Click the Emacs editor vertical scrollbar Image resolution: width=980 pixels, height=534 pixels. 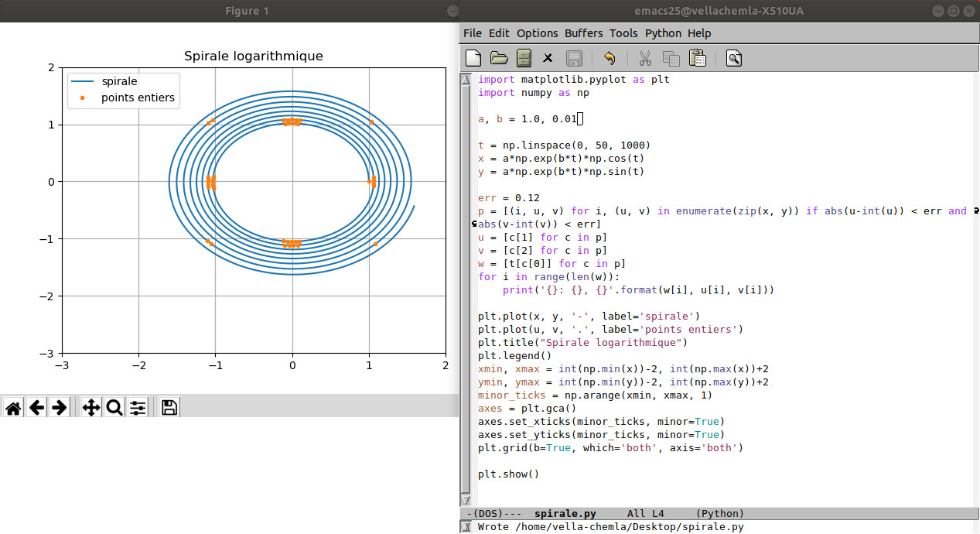click(x=465, y=286)
